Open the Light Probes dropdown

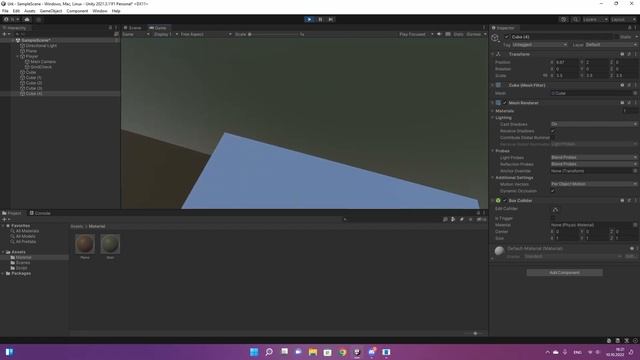[x=594, y=158]
